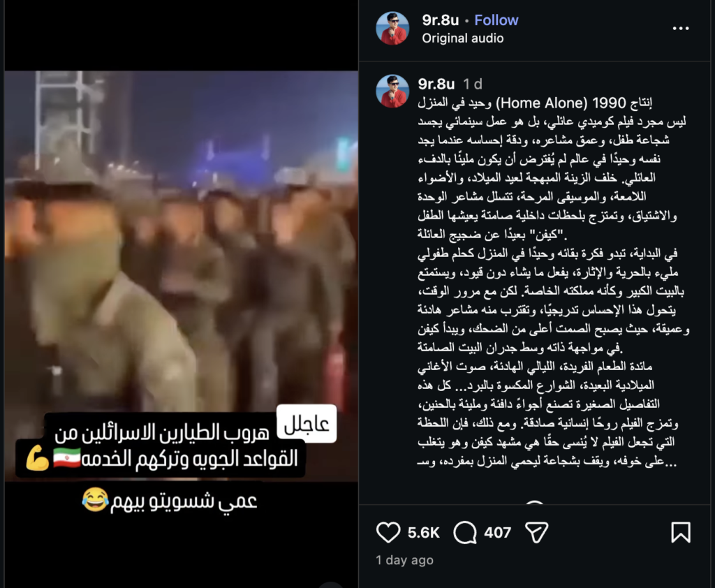
Task: View the 407 comments count
Action: [497, 532]
